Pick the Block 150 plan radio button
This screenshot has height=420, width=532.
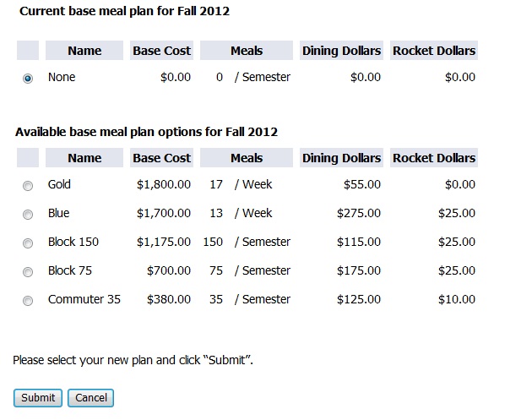coord(28,243)
